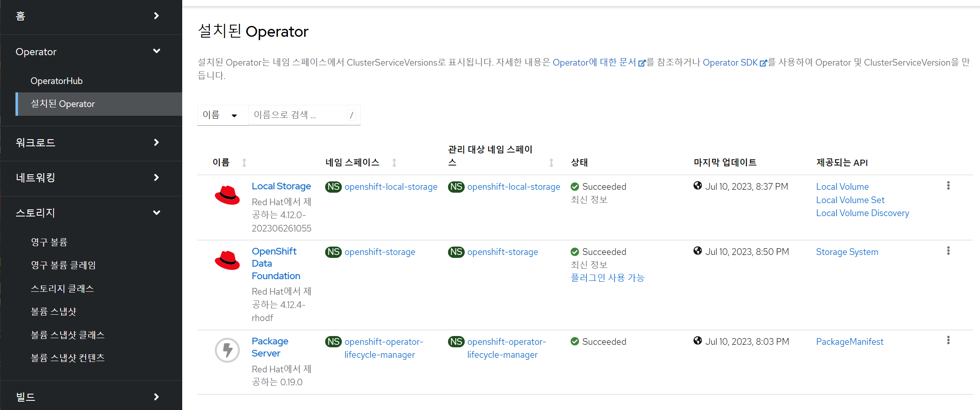Click NS badge of Package Server namespace column
The width and height of the screenshot is (980, 410).
click(x=333, y=342)
